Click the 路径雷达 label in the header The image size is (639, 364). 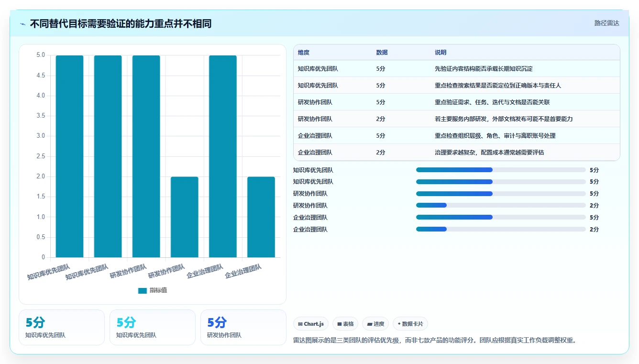(606, 23)
